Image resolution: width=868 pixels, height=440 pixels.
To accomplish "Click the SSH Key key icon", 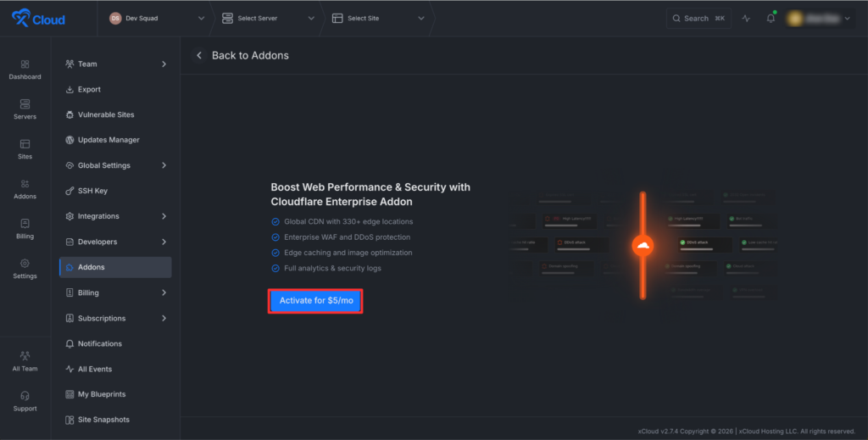I will click(70, 191).
